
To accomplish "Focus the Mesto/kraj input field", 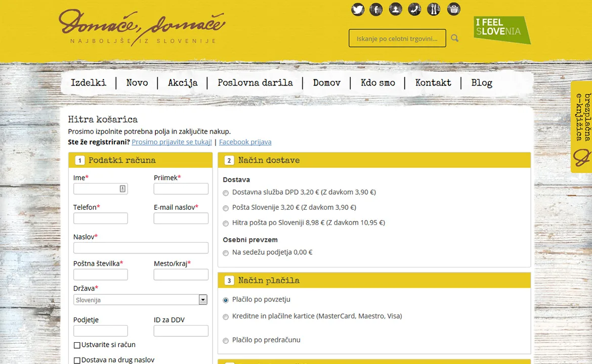I will coord(181,274).
